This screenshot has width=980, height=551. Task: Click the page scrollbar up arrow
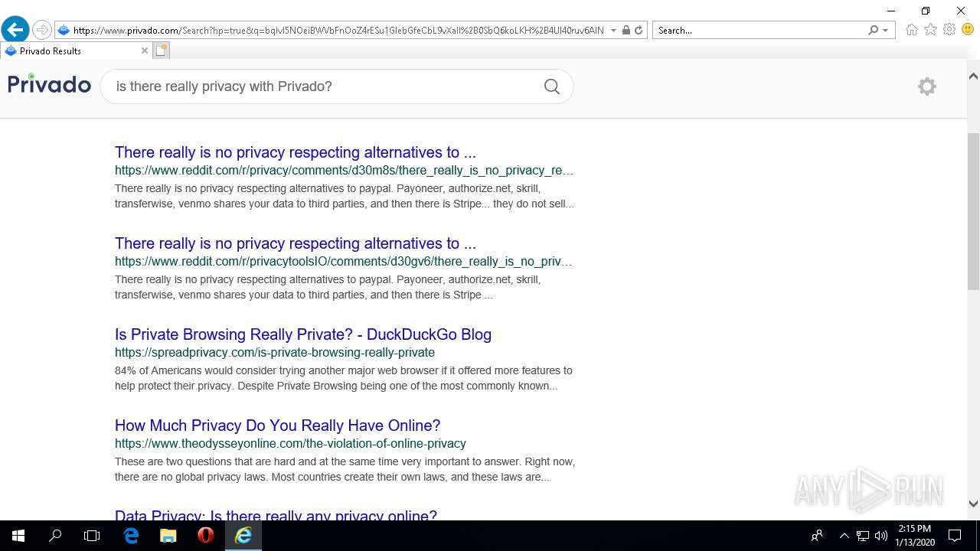pyautogui.click(x=973, y=76)
